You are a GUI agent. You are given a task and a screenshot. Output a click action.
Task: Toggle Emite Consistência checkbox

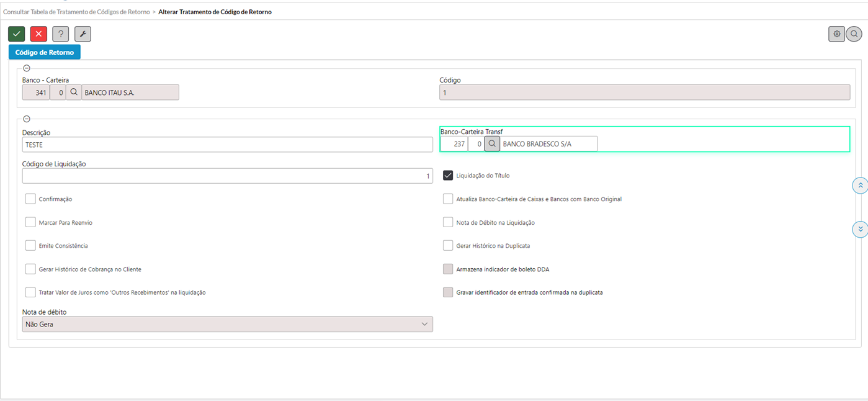point(30,245)
